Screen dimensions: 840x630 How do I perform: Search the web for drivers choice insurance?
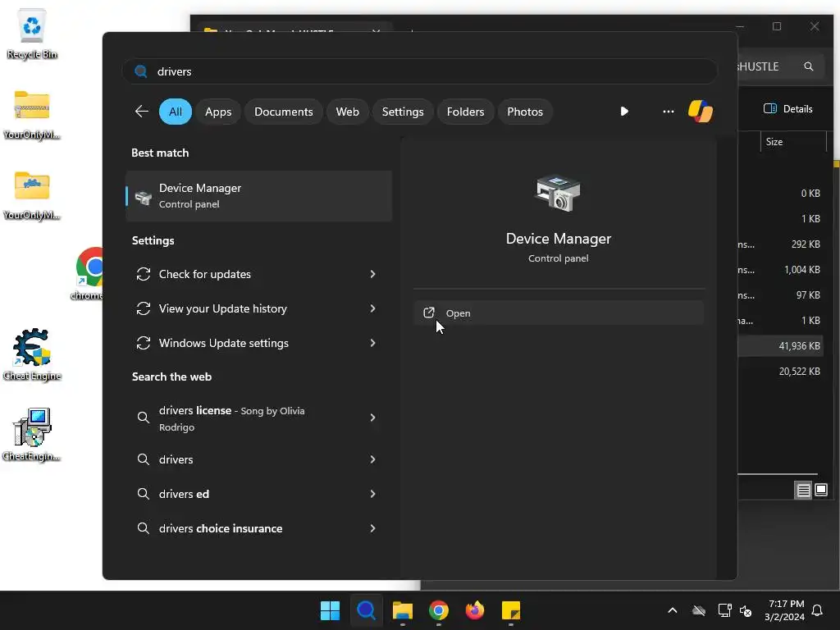tap(258, 528)
